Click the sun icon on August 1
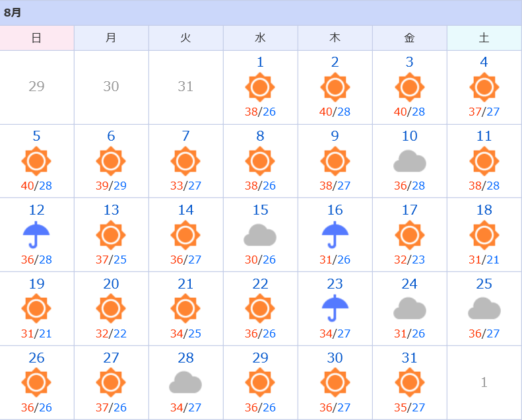Viewport: 522px width, 420px height. coord(260,87)
